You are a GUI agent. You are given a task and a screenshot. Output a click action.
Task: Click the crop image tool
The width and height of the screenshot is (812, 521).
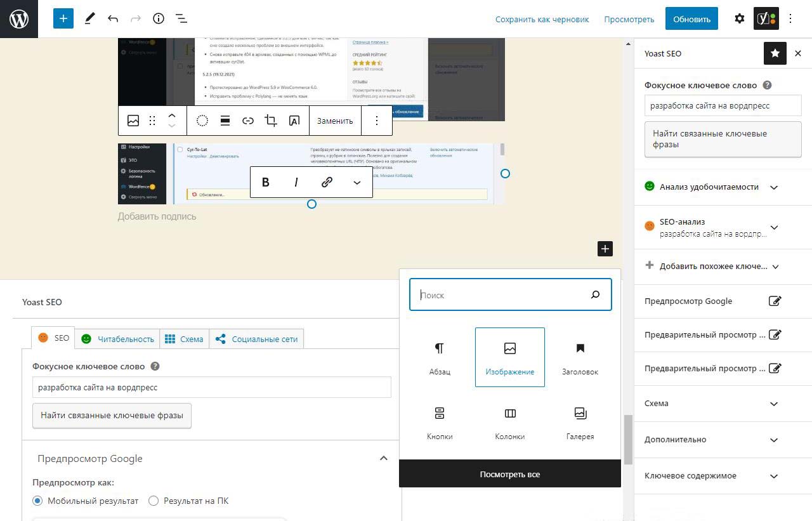click(271, 121)
